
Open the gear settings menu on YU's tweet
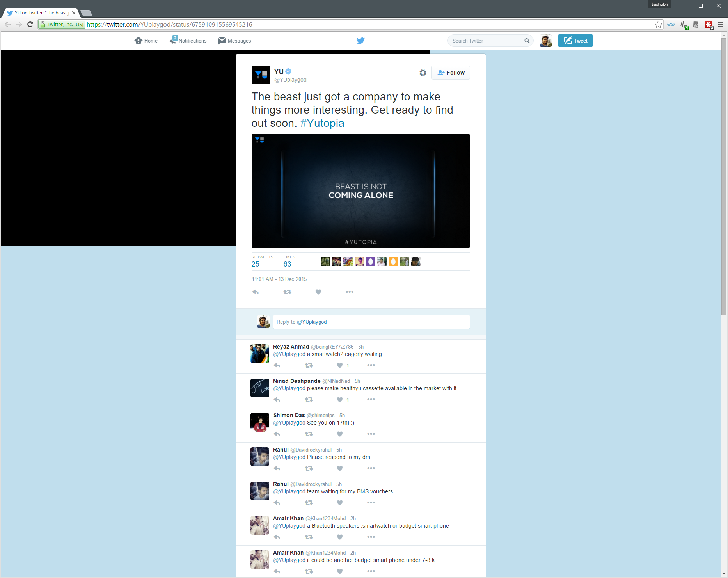pyautogui.click(x=423, y=73)
